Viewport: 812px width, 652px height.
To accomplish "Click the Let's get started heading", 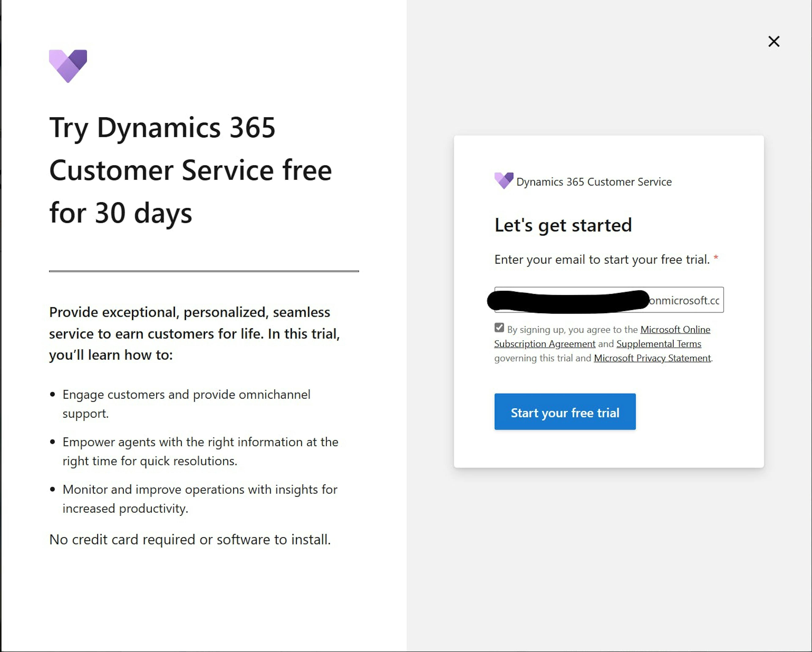I will pos(563,225).
